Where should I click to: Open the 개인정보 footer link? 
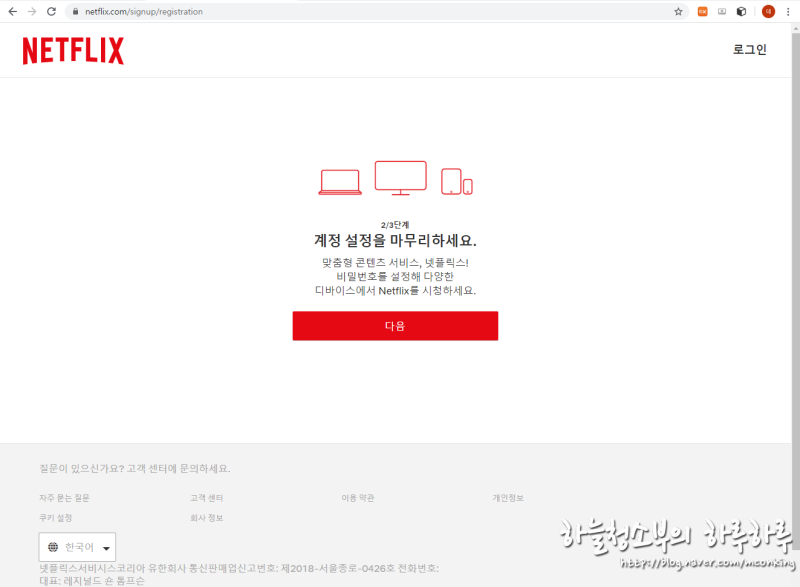tap(508, 498)
